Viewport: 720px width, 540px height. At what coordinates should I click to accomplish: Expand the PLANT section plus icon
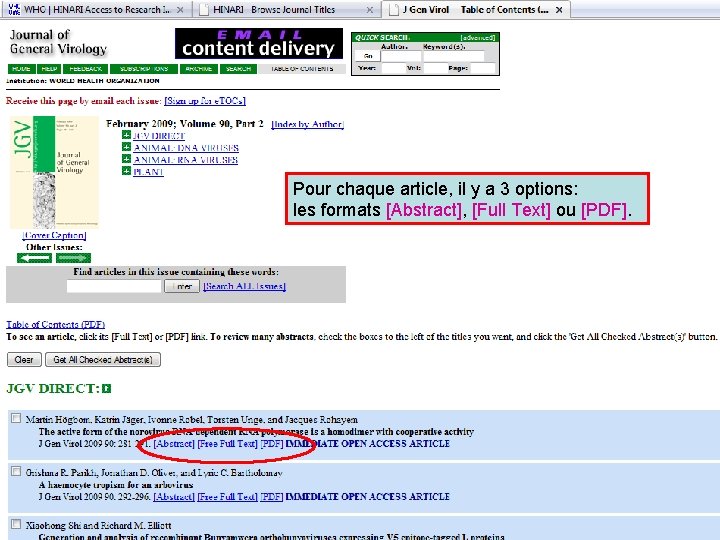126,171
